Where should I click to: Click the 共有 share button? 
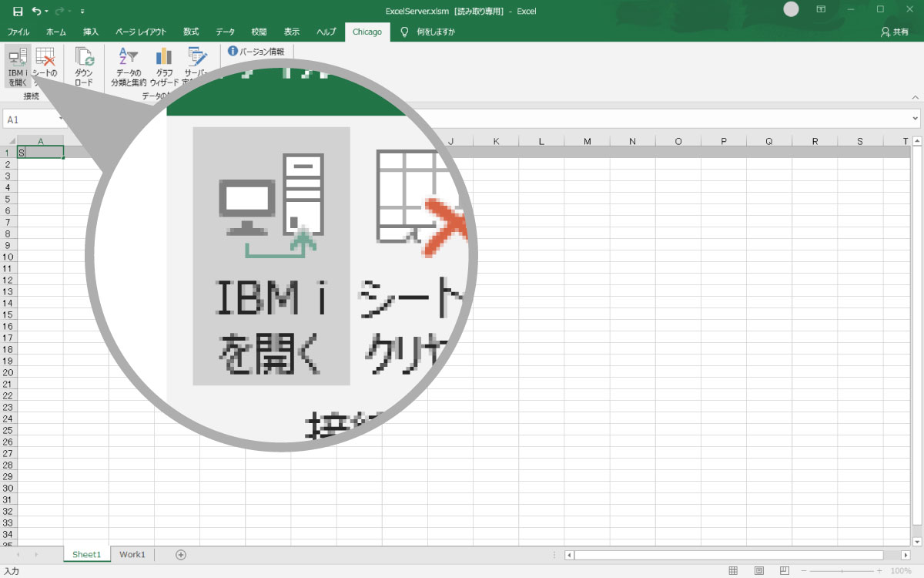(x=894, y=32)
